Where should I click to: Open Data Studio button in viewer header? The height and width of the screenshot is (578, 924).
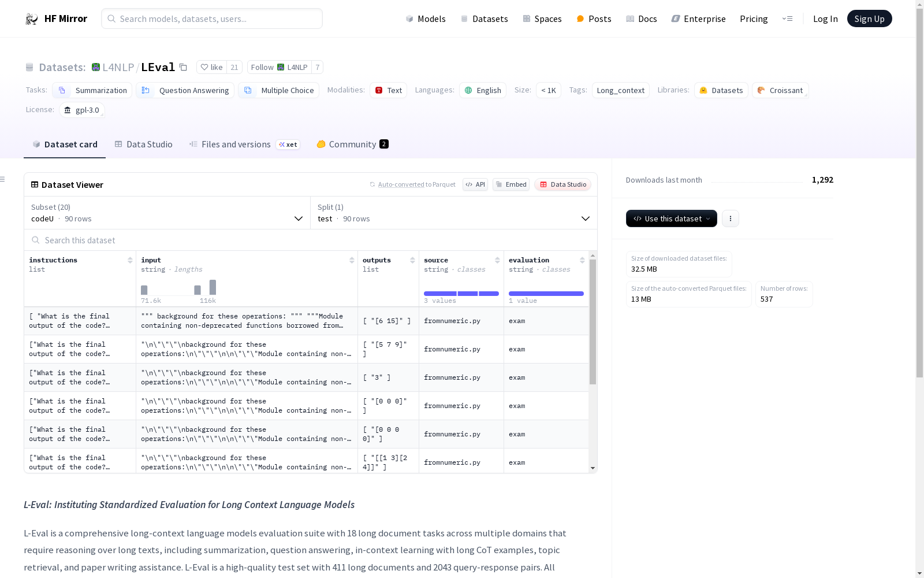(x=562, y=184)
